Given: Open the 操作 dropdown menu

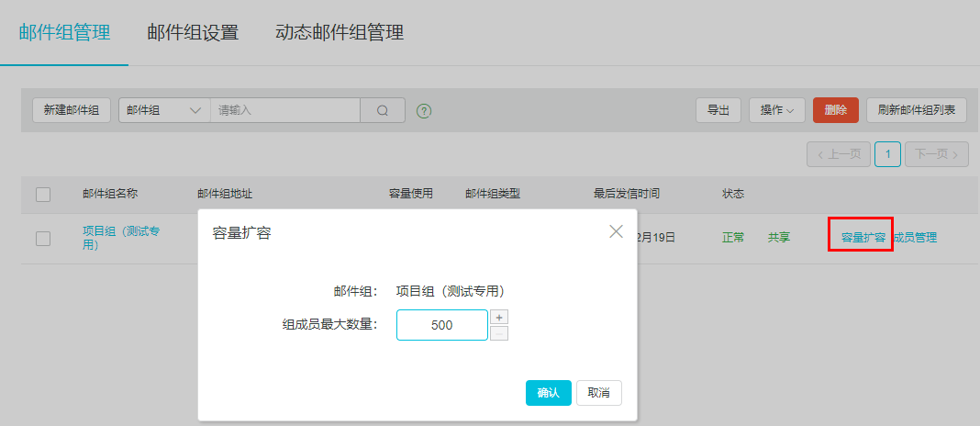Looking at the screenshot, I should click(777, 110).
